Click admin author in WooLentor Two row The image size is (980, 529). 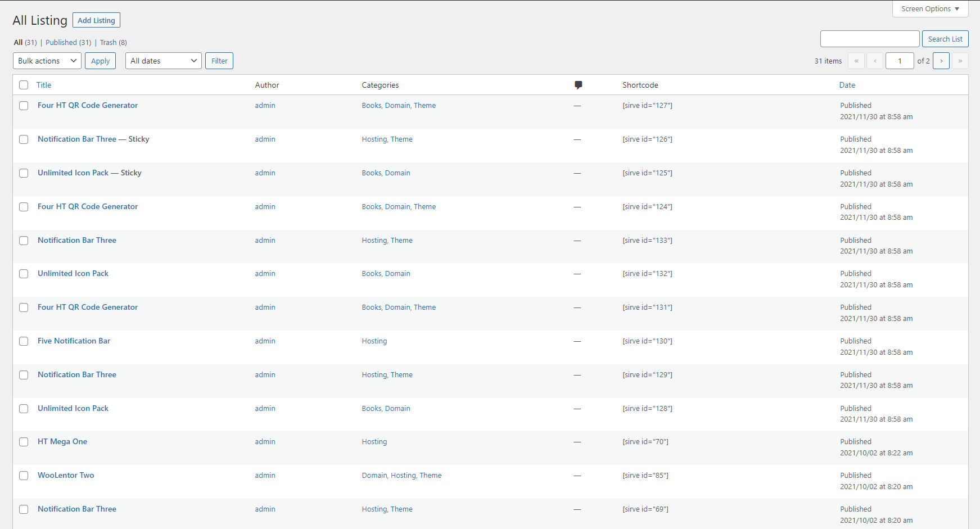pos(265,475)
